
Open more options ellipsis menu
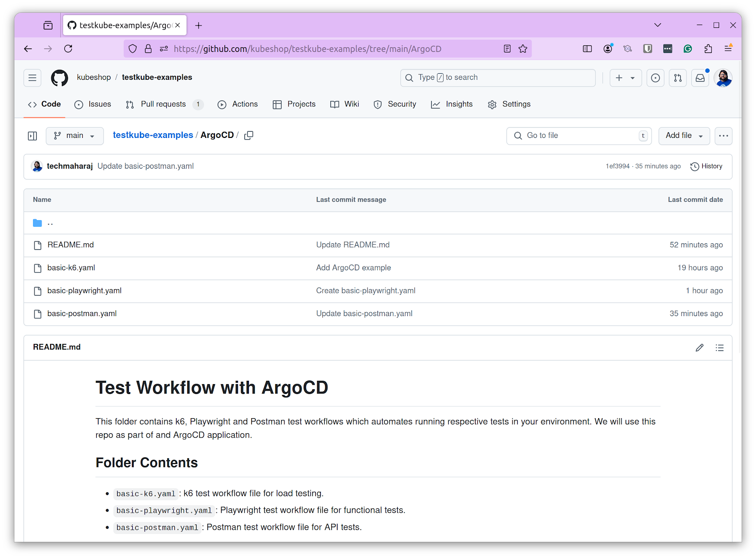(723, 136)
